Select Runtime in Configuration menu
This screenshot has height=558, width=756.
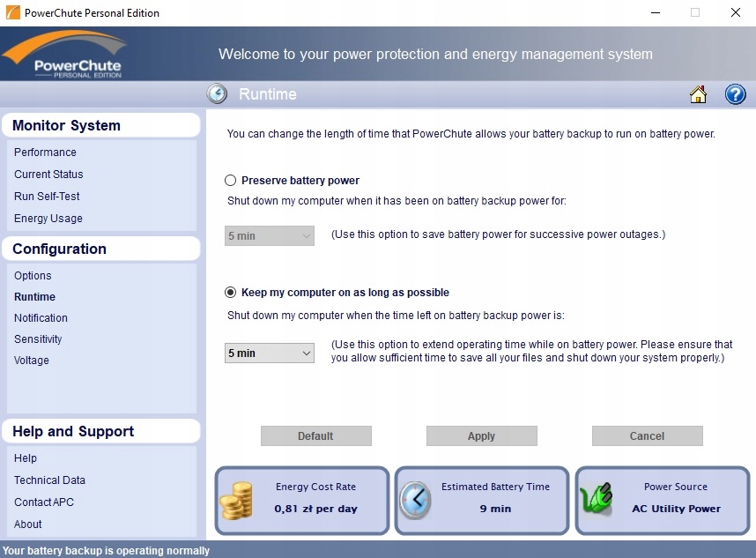coord(34,297)
